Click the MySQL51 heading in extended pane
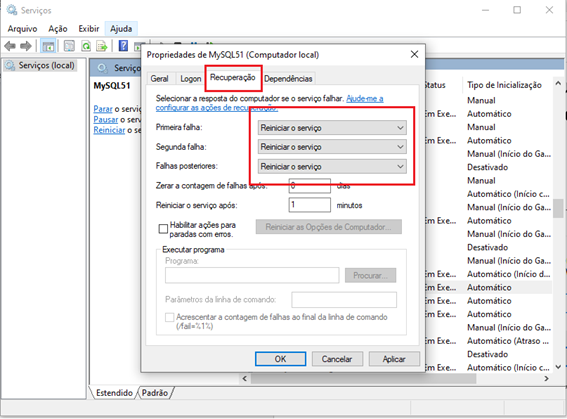 tap(112, 86)
